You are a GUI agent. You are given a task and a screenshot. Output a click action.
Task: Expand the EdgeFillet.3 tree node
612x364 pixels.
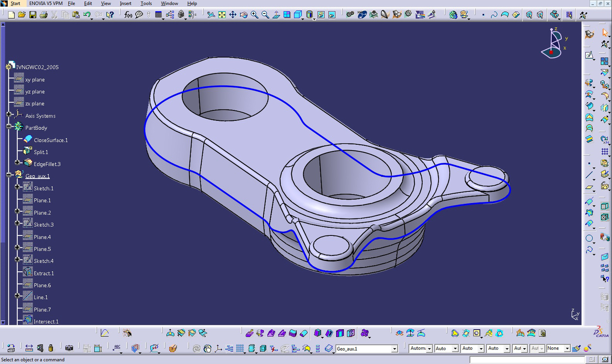pyautogui.click(x=18, y=163)
